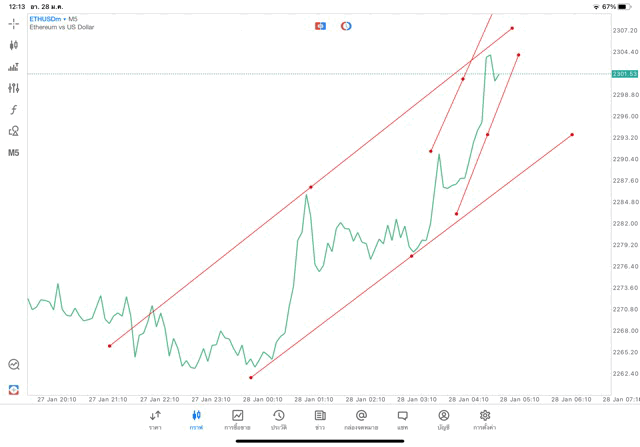Image resolution: width=640 pixels, height=447 pixels.
Task: Open the ประวัติ history tab
Action: click(279, 419)
